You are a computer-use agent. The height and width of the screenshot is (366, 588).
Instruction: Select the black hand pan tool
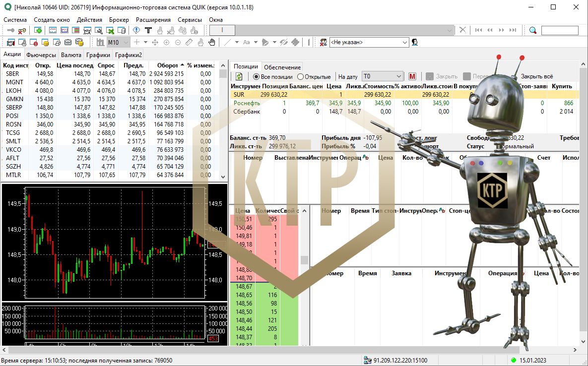(212, 42)
